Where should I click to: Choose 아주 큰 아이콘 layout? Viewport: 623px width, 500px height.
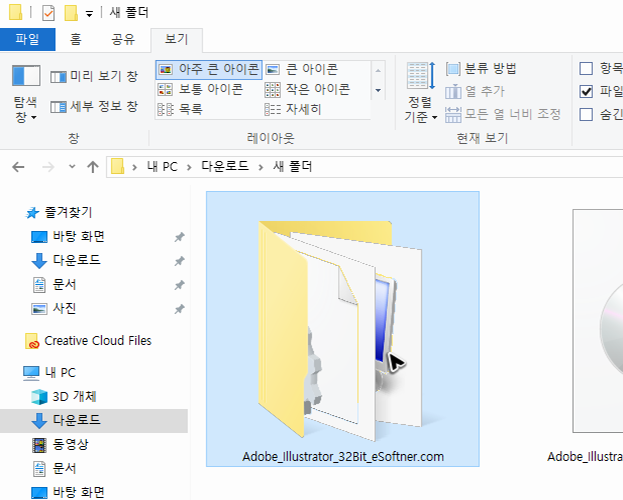pyautogui.click(x=209, y=70)
